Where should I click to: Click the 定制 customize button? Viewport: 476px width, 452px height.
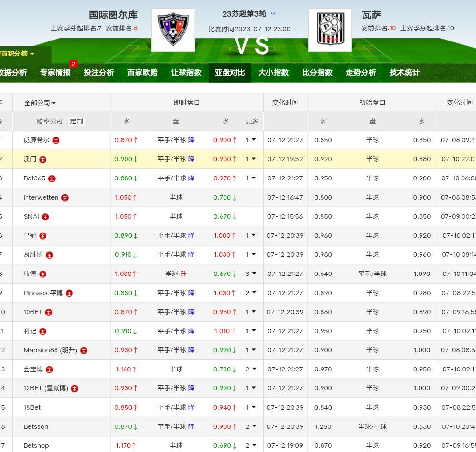(77, 122)
